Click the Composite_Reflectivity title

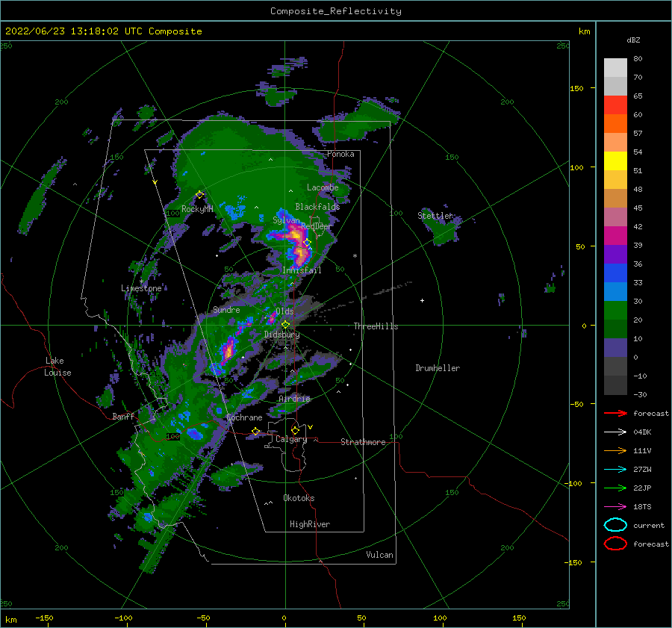(336, 11)
